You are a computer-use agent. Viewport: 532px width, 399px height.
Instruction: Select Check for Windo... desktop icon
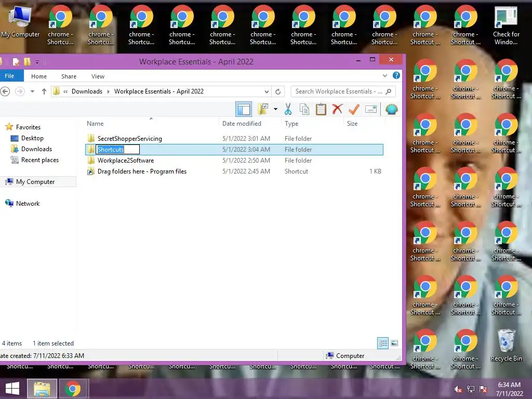pos(506,25)
